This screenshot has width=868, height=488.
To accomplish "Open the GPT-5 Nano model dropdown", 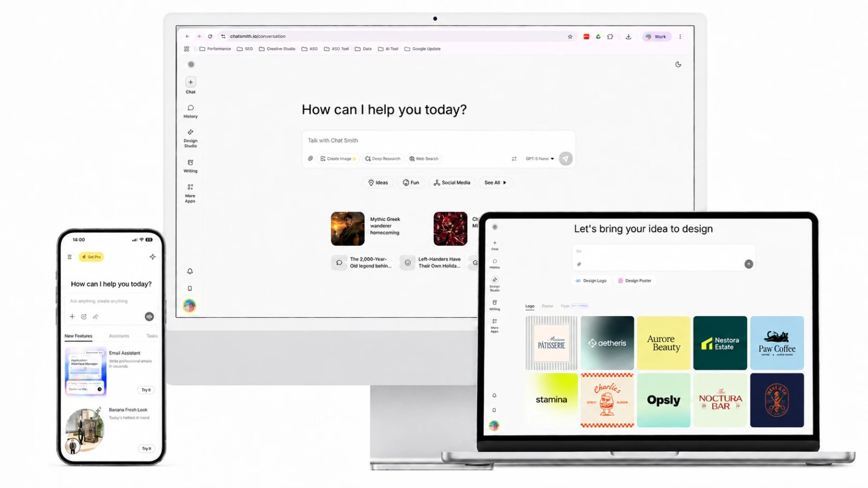I will [x=540, y=159].
